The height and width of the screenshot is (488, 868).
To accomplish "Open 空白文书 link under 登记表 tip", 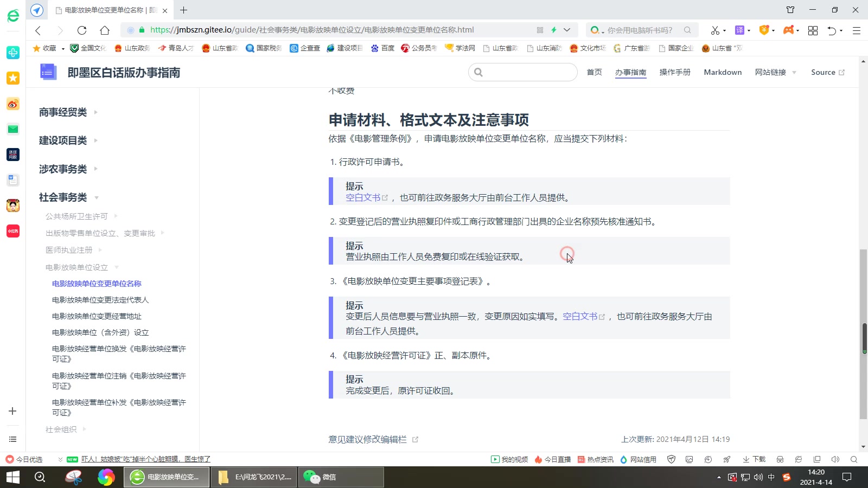I will 580,317.
